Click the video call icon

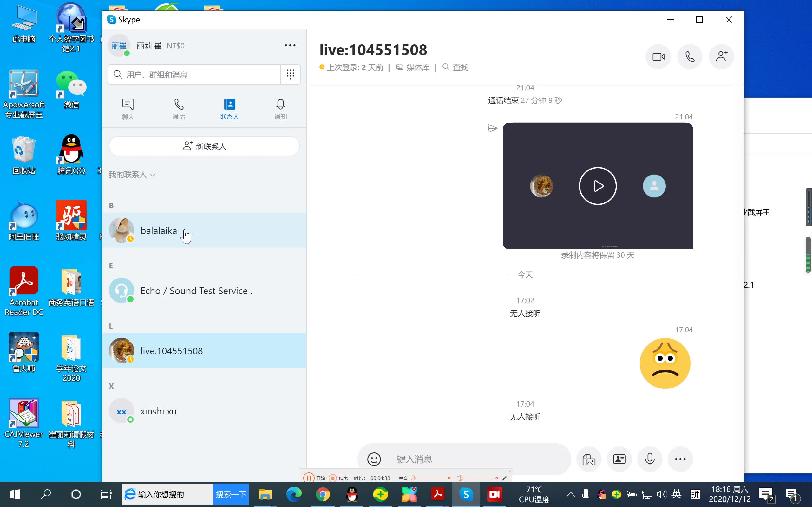click(658, 57)
